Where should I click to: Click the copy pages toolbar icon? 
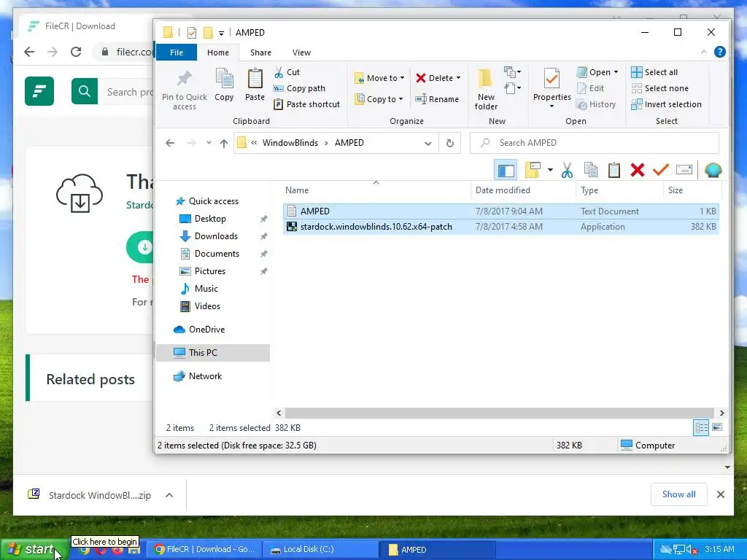point(591,170)
